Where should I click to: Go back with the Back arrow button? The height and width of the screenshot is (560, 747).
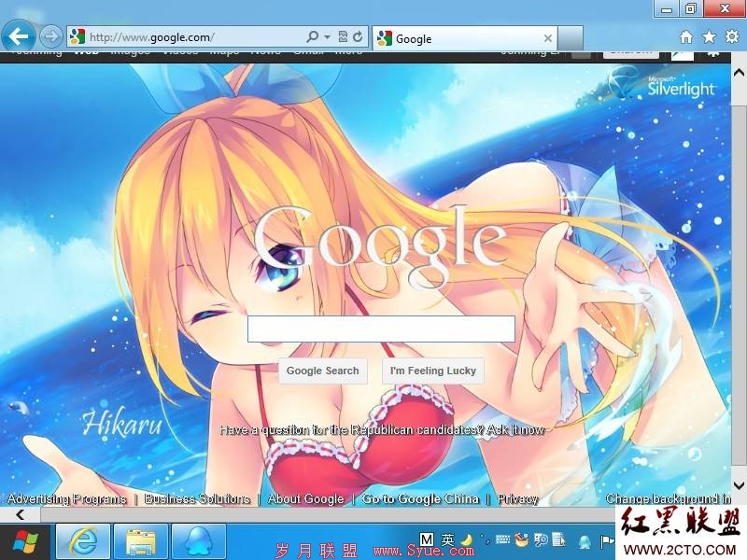coord(18,35)
